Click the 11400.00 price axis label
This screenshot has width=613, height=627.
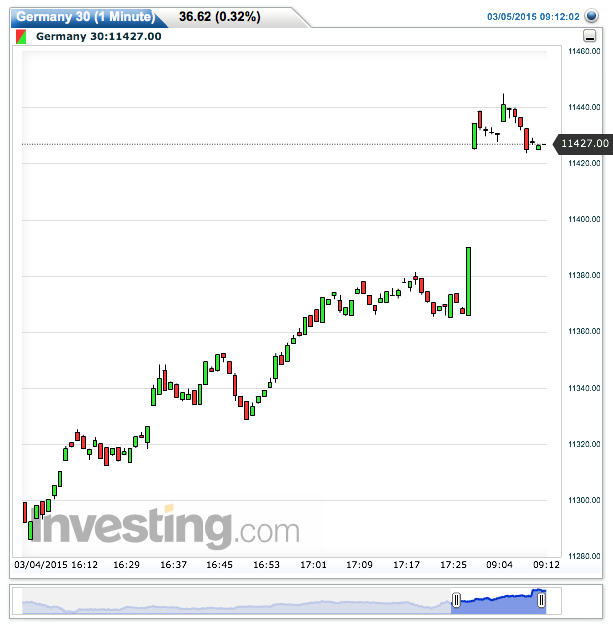pyautogui.click(x=584, y=219)
